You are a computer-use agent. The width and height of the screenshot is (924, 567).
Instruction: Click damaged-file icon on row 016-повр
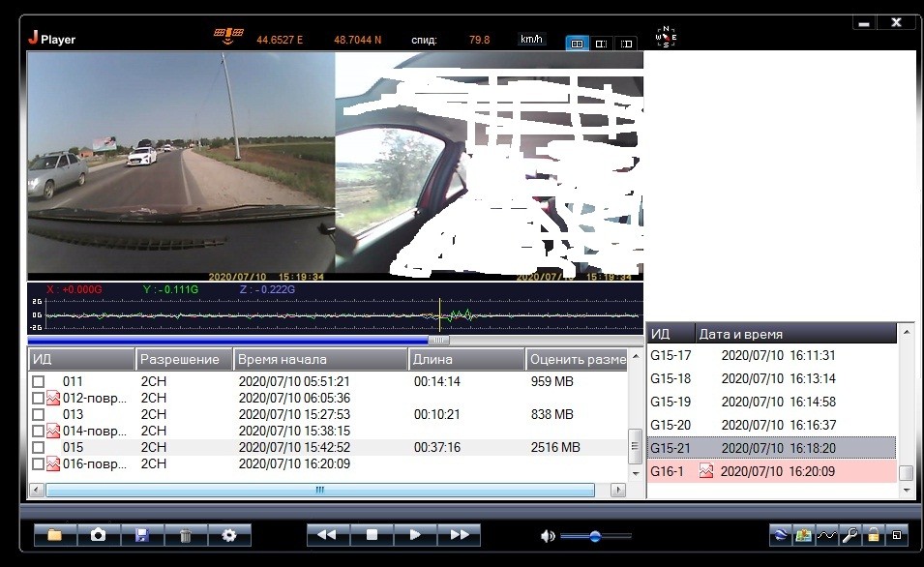[x=53, y=464]
